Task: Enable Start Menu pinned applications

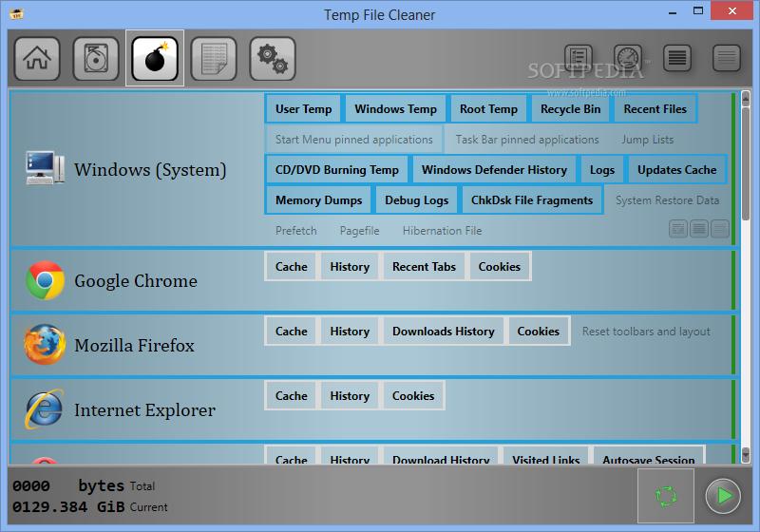Action: [x=353, y=140]
